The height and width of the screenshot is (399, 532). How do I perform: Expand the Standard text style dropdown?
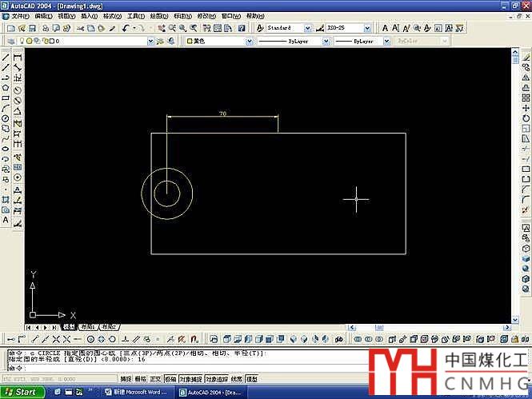(x=307, y=28)
